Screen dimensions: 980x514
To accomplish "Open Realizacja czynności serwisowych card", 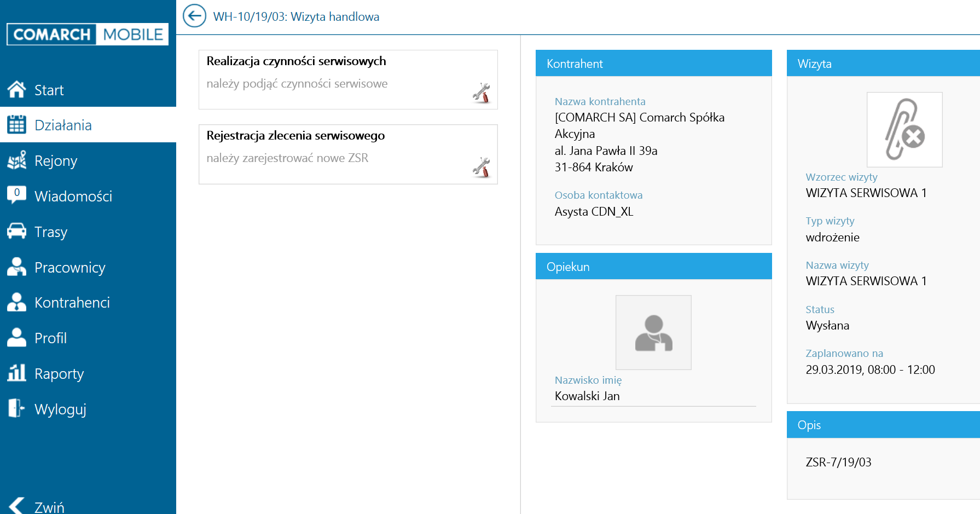I will pos(348,79).
